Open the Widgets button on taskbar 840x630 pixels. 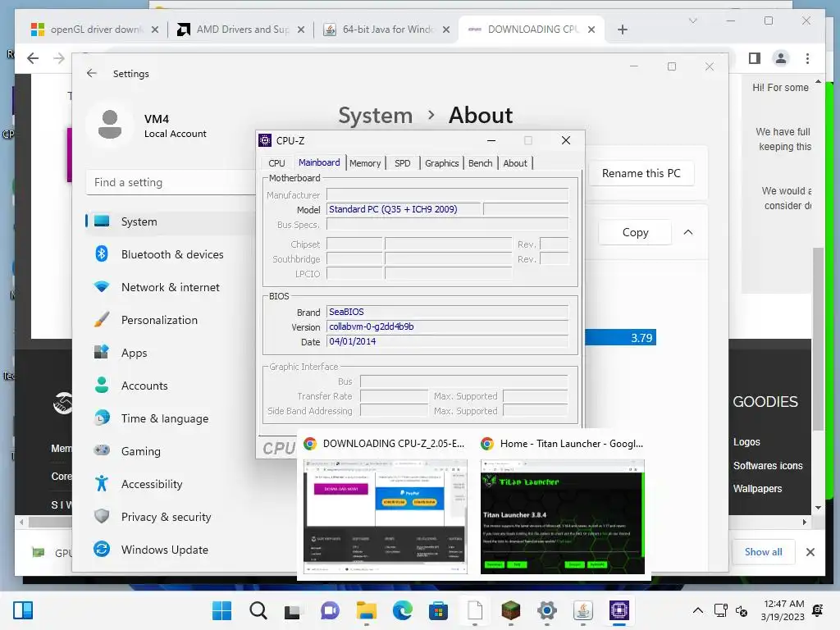tap(23, 610)
